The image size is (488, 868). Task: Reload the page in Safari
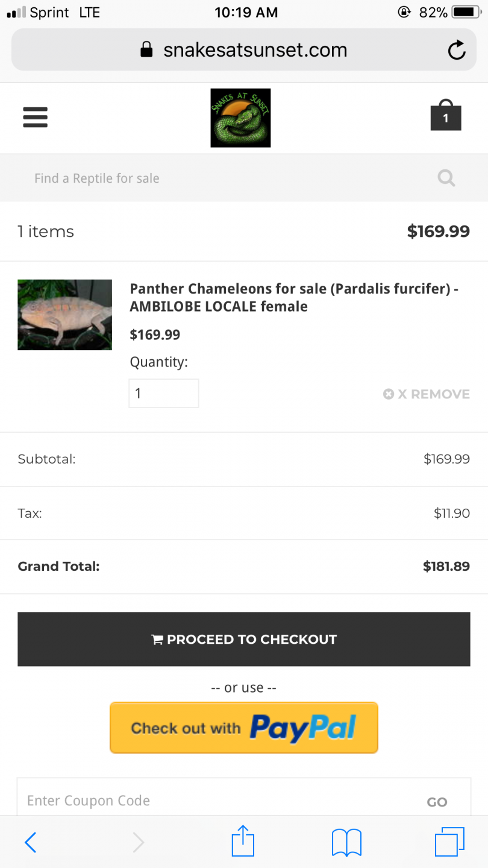point(457,50)
